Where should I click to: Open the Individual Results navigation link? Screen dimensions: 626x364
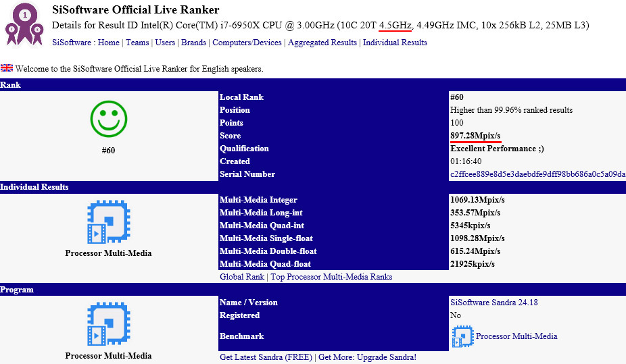395,43
